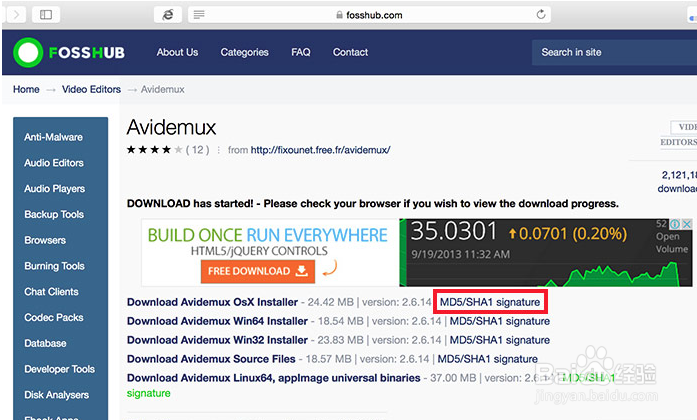
Task: Open the Browsers category
Action: [45, 240]
